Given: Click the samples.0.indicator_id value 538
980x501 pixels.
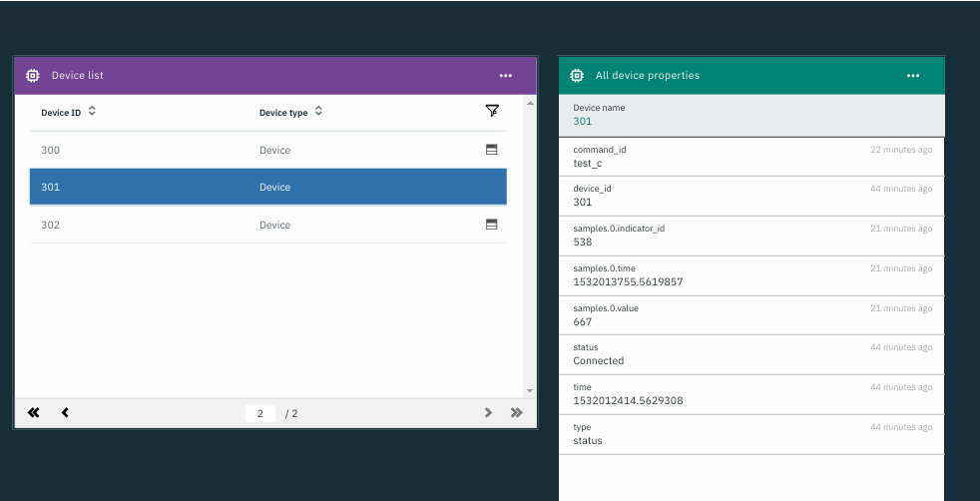Looking at the screenshot, I should click(x=583, y=242).
